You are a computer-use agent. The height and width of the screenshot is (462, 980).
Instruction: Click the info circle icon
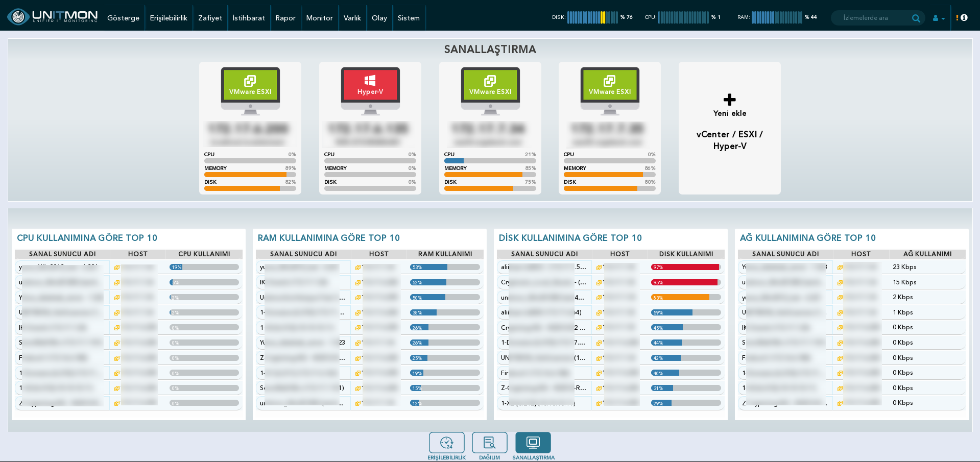pyautogui.click(x=964, y=17)
